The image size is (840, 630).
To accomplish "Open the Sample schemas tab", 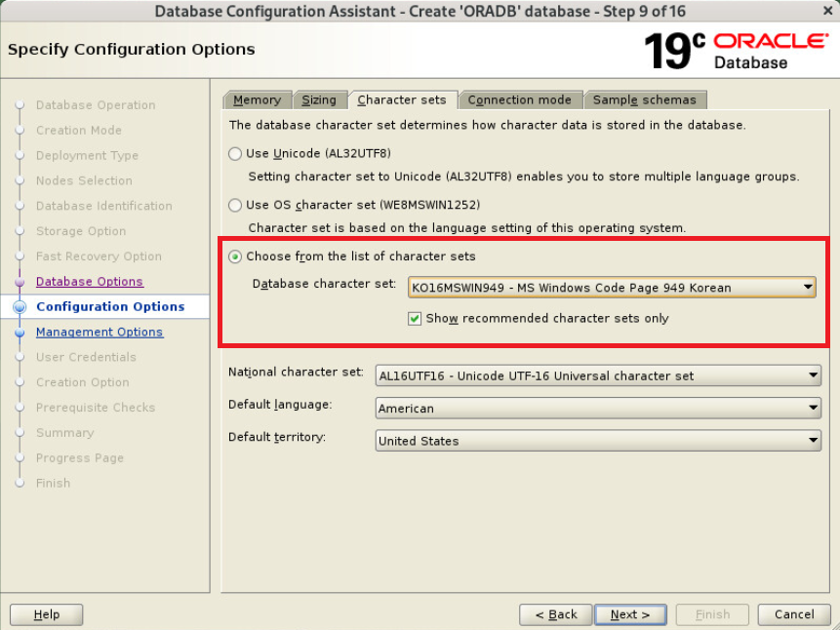I will 645,100.
